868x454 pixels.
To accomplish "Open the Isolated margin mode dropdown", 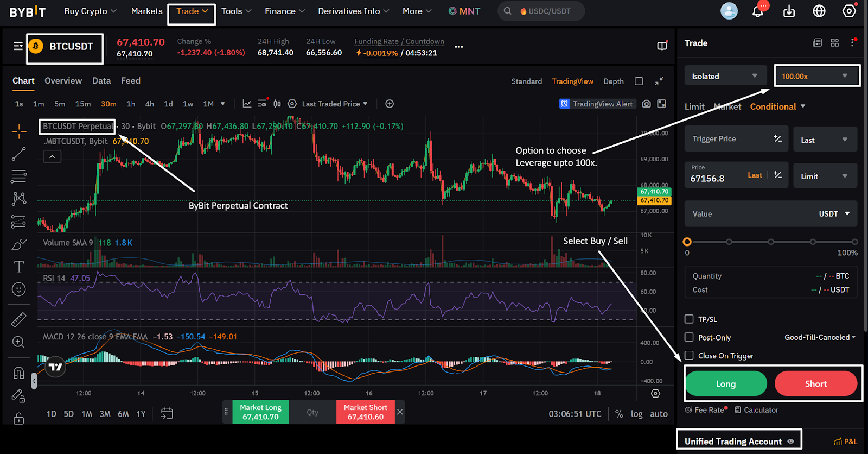I will click(x=725, y=76).
